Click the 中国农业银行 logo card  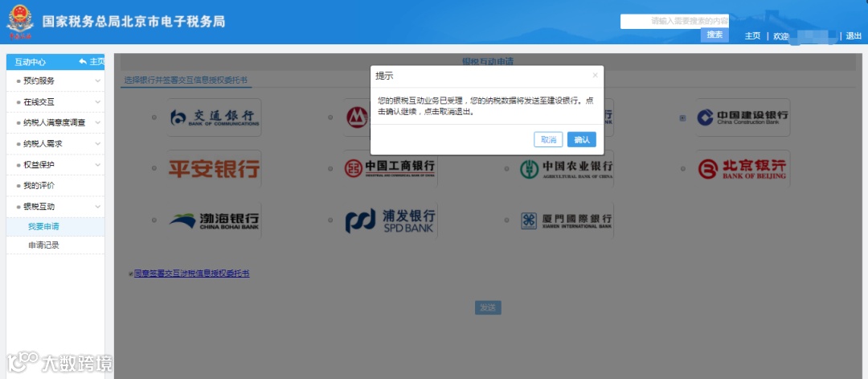(567, 168)
